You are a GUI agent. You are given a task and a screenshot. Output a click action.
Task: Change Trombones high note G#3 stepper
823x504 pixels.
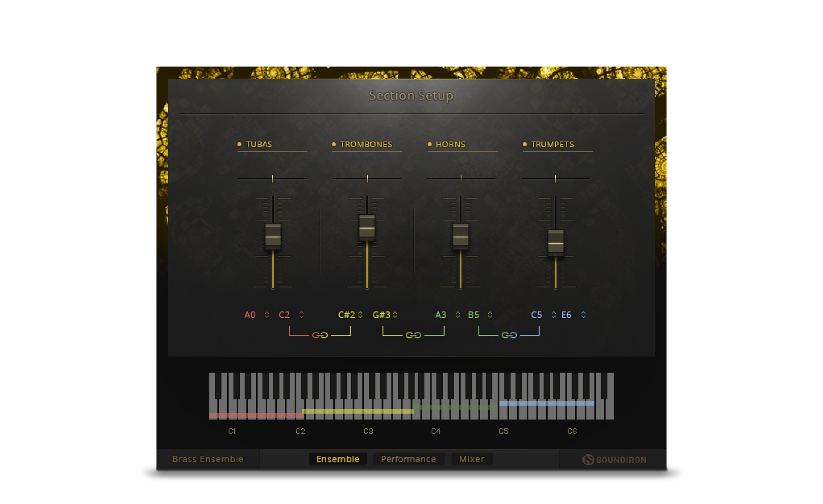pyautogui.click(x=395, y=315)
